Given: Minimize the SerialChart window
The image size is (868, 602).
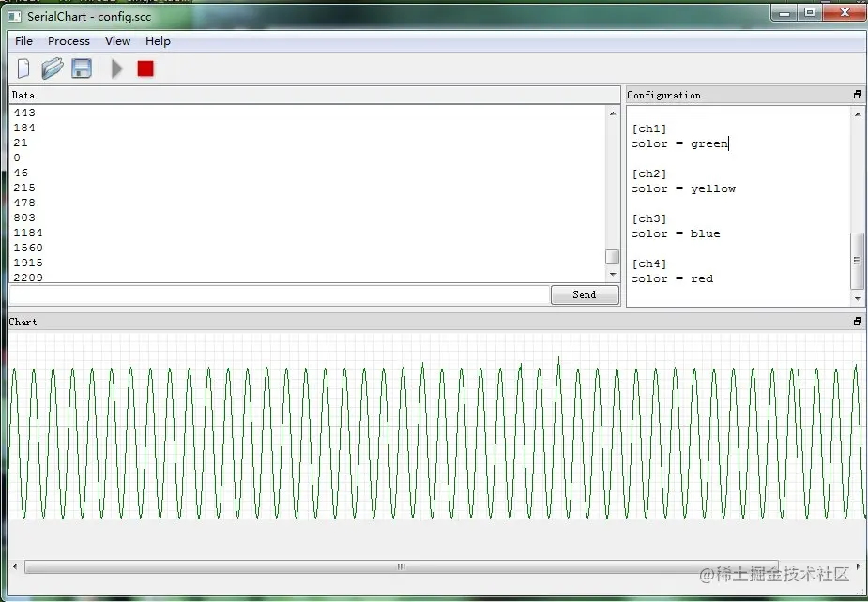Looking at the screenshot, I should (784, 13).
